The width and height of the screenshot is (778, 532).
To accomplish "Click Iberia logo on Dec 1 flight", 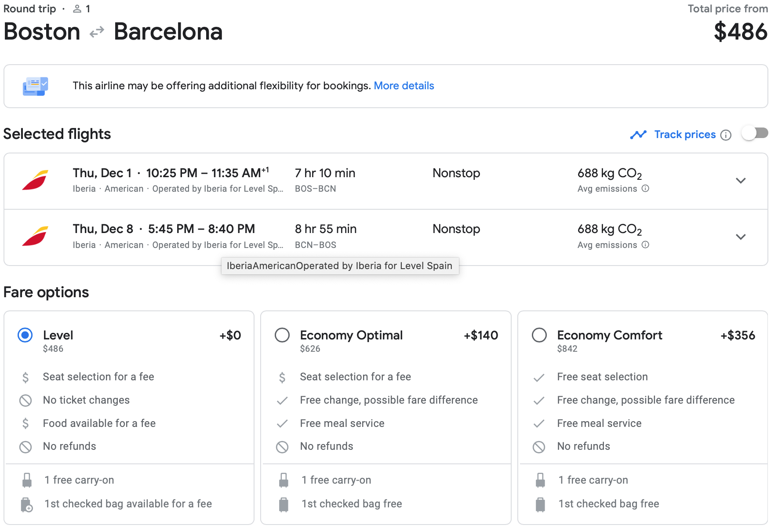I will coord(35,180).
